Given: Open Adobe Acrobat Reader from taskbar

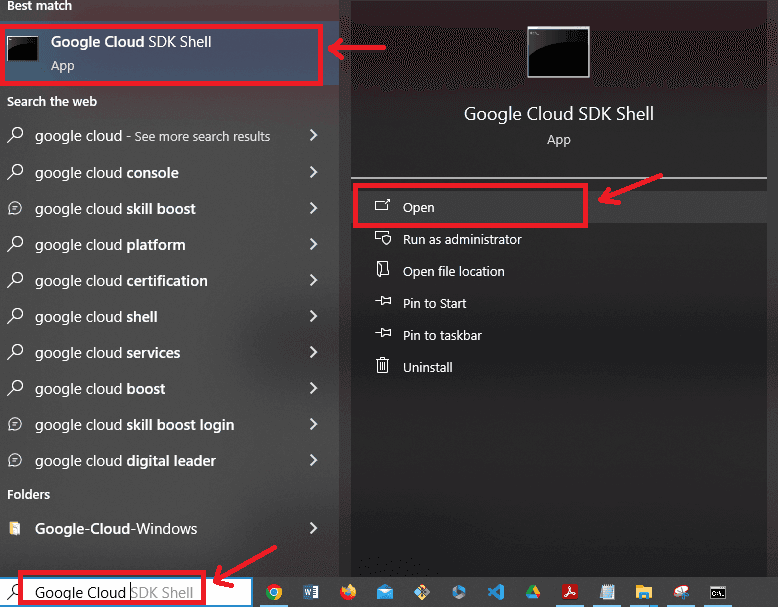Looking at the screenshot, I should tap(570, 593).
